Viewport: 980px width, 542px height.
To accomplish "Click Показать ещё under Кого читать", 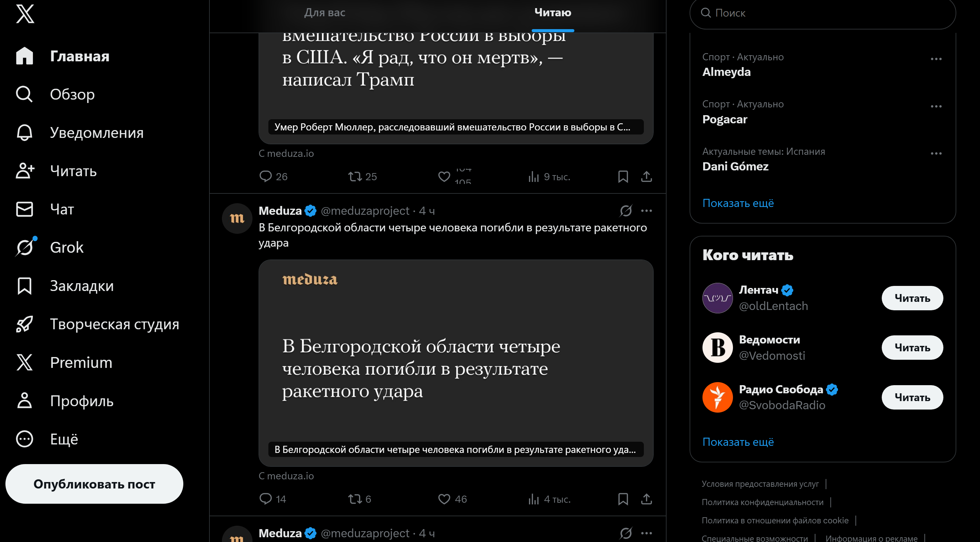I will click(x=738, y=442).
